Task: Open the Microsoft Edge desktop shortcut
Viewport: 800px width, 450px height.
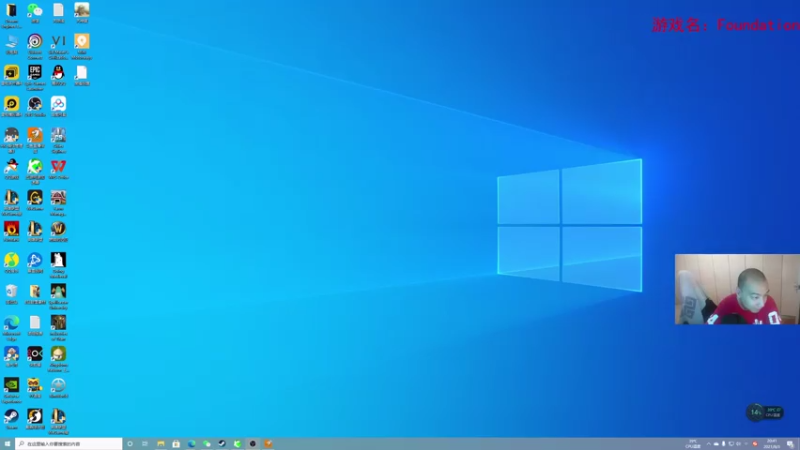Action: [11, 328]
